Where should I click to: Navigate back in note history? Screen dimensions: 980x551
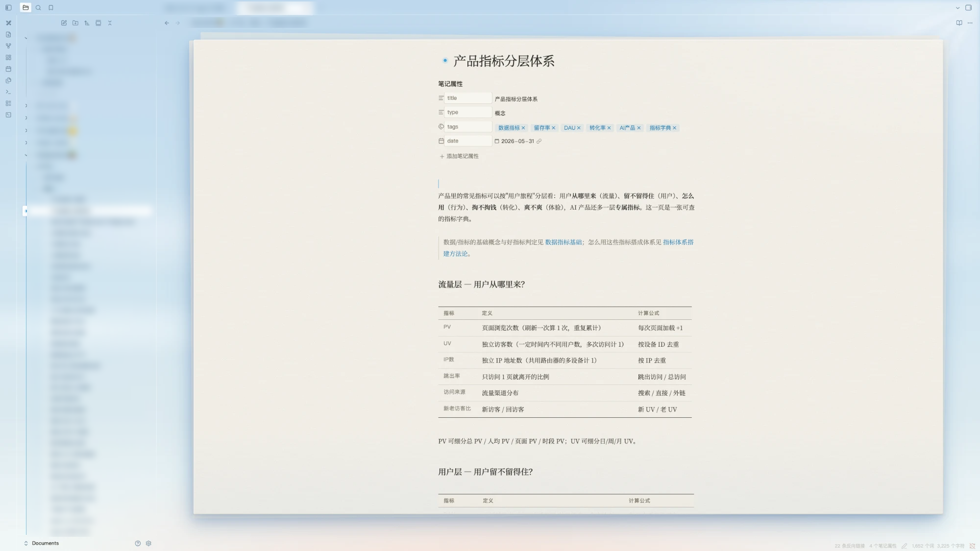point(167,23)
